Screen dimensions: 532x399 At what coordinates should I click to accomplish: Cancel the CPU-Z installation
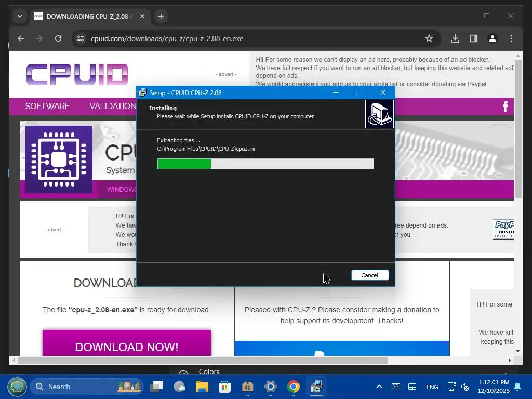[370, 275]
